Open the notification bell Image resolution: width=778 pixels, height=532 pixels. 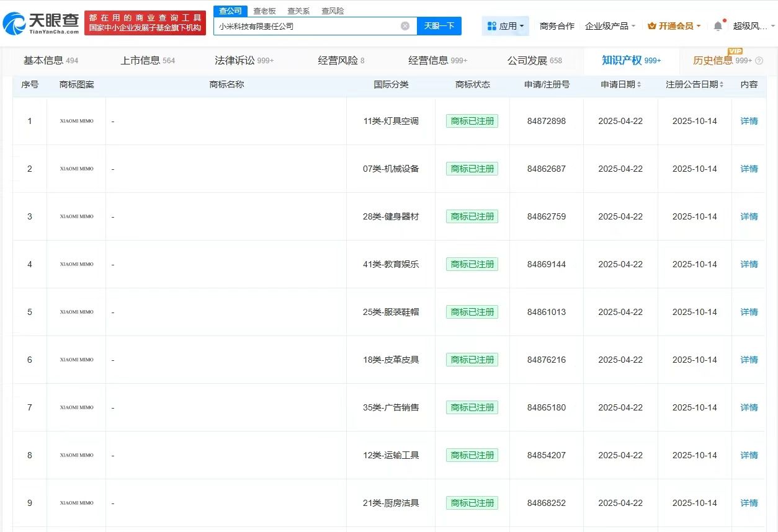click(x=718, y=26)
